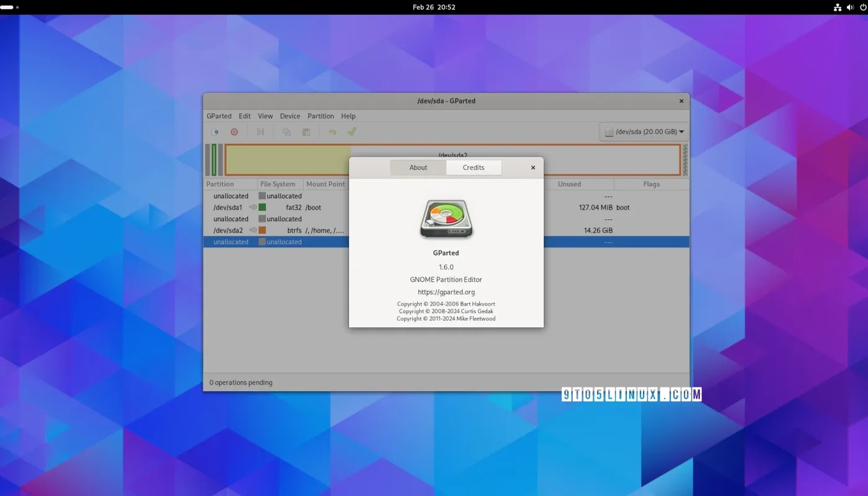
Task: Open the Feb 26 20:52 clock menu
Action: click(434, 7)
